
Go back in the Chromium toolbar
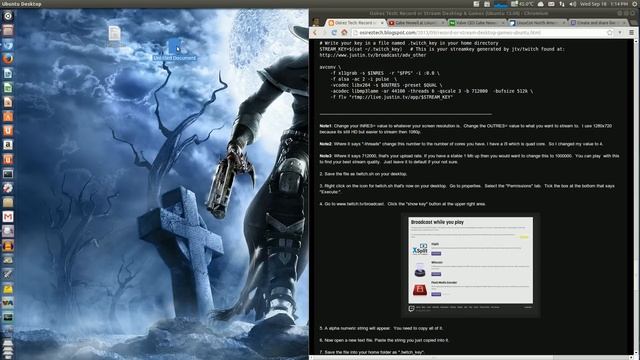point(315,32)
